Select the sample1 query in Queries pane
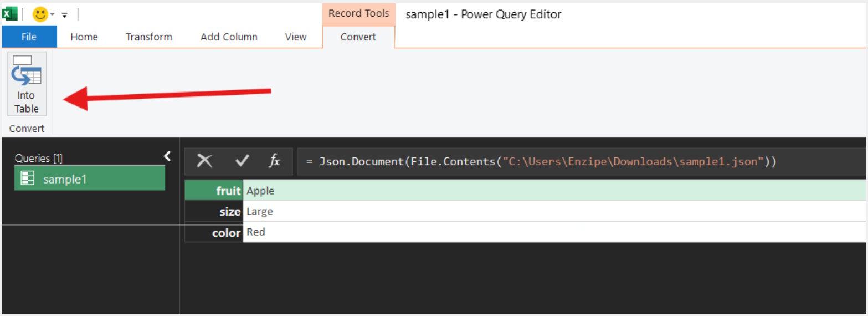868x316 pixels. coord(90,179)
